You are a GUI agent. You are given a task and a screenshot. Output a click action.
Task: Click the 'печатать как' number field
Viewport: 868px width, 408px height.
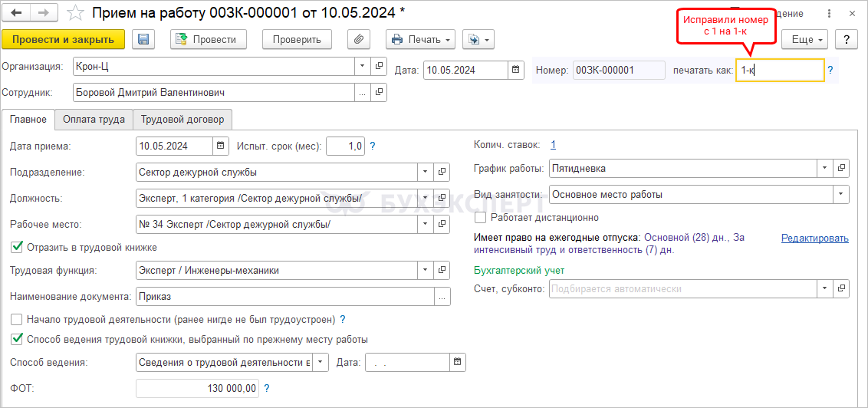click(779, 71)
